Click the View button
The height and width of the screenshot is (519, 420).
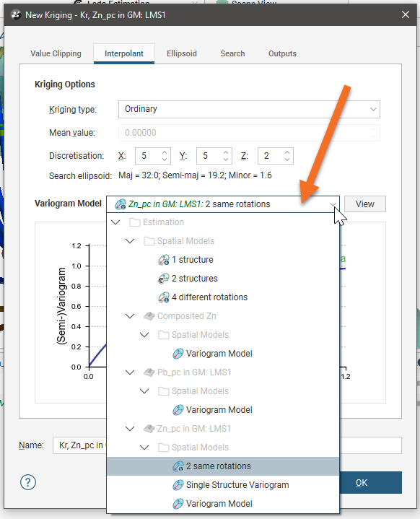(365, 204)
